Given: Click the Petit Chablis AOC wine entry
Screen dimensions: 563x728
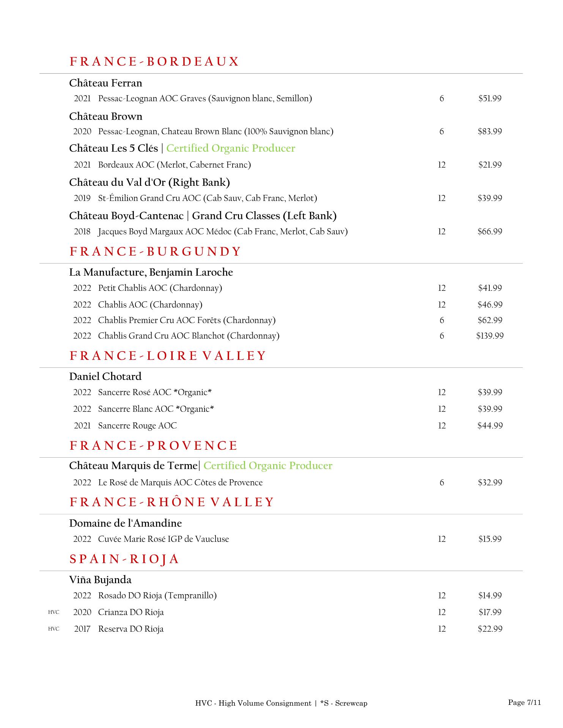Looking at the screenshot, I should [160, 288].
